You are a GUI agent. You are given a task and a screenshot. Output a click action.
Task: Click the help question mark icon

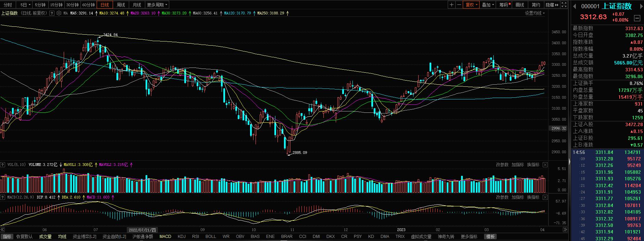coord(52,13)
